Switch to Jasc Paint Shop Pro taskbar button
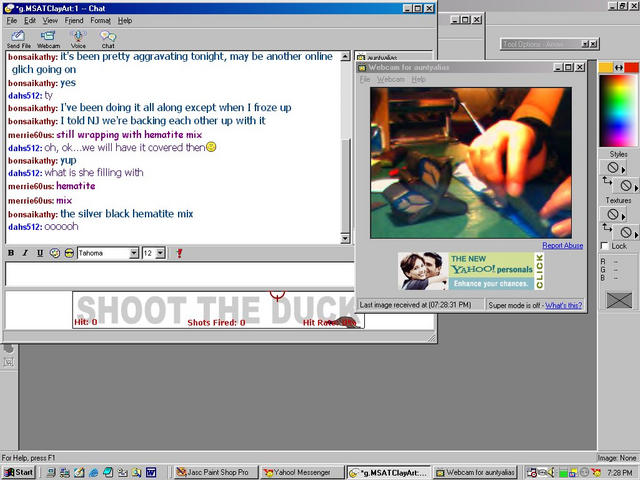The image size is (640, 480). (216, 472)
